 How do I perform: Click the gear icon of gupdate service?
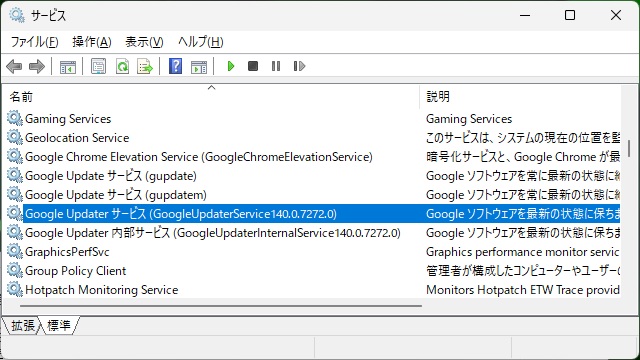pos(15,176)
